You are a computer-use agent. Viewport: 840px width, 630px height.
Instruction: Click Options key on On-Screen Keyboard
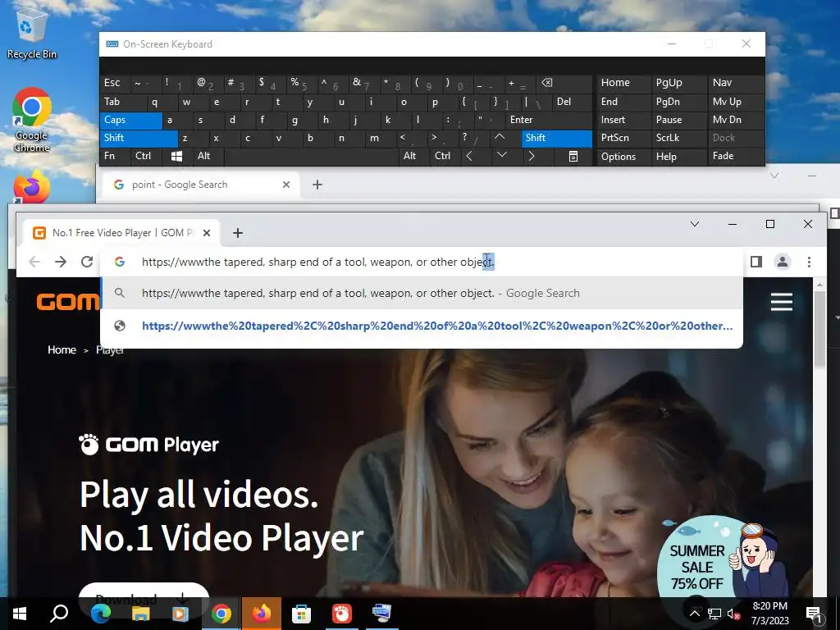coord(623,157)
